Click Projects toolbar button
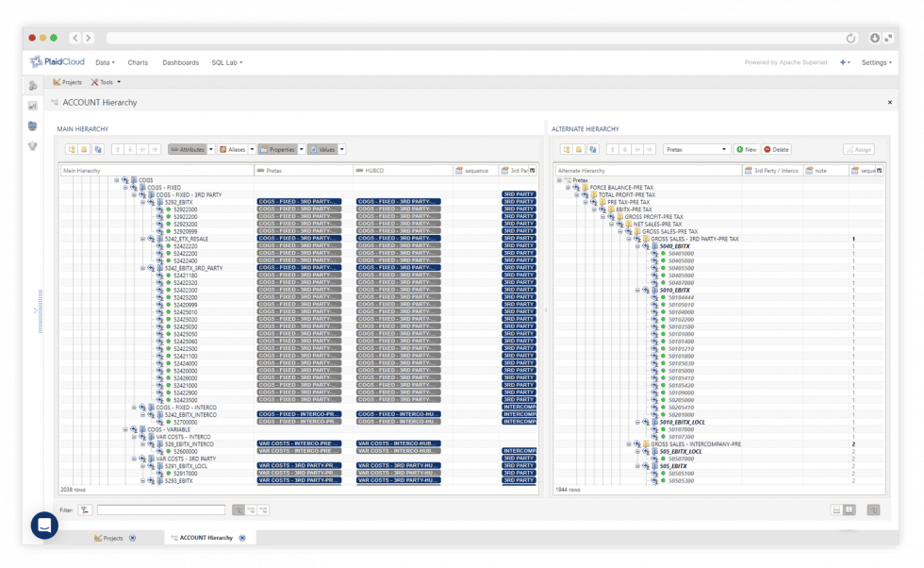This screenshot has height=568, width=924. [x=67, y=83]
